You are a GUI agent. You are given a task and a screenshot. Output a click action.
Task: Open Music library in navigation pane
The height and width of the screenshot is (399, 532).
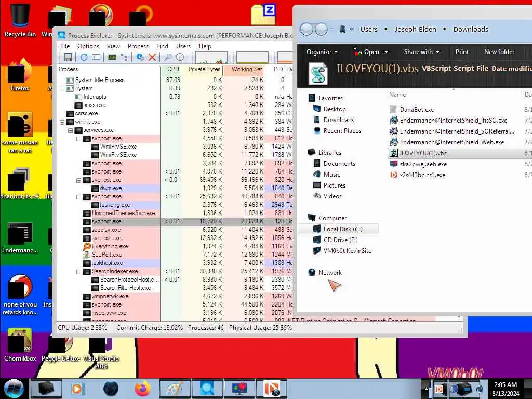click(x=332, y=175)
